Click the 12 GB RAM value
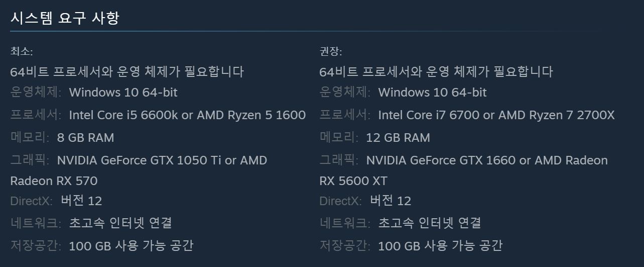644x267 pixels. pyautogui.click(x=398, y=137)
